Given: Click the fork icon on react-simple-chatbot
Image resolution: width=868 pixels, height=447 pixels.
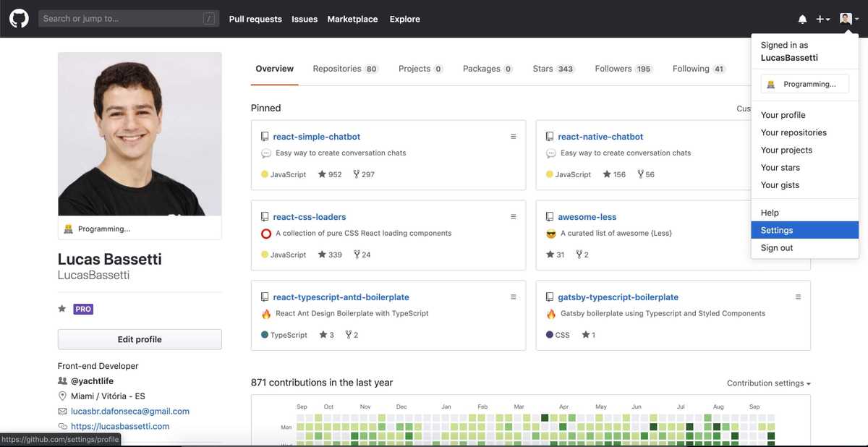Looking at the screenshot, I should (357, 174).
